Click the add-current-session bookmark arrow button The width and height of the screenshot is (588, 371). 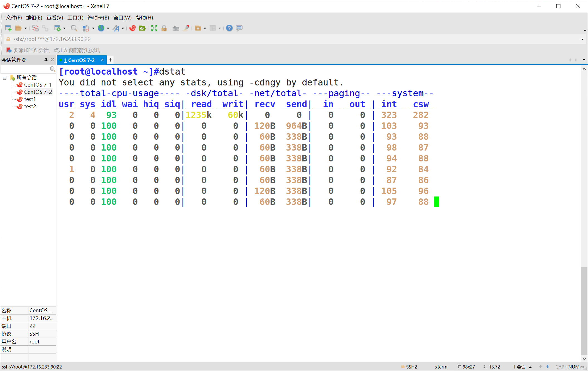(x=9, y=50)
